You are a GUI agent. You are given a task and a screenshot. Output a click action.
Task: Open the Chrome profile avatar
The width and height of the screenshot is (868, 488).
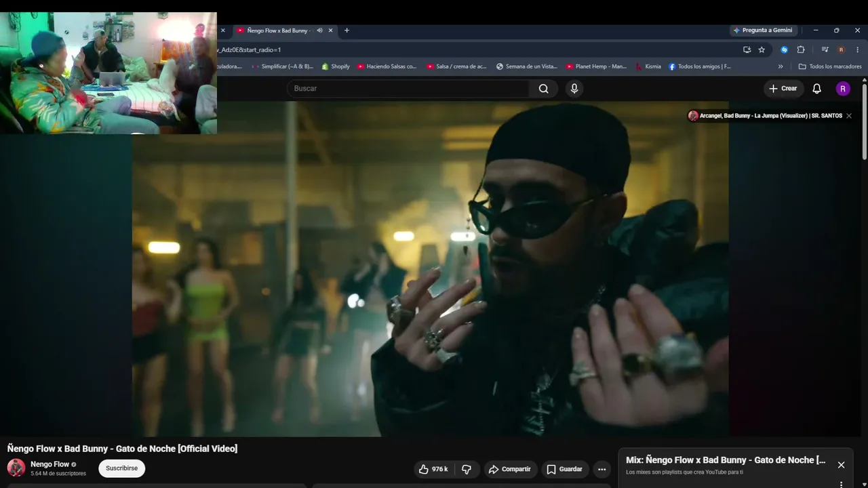[841, 49]
